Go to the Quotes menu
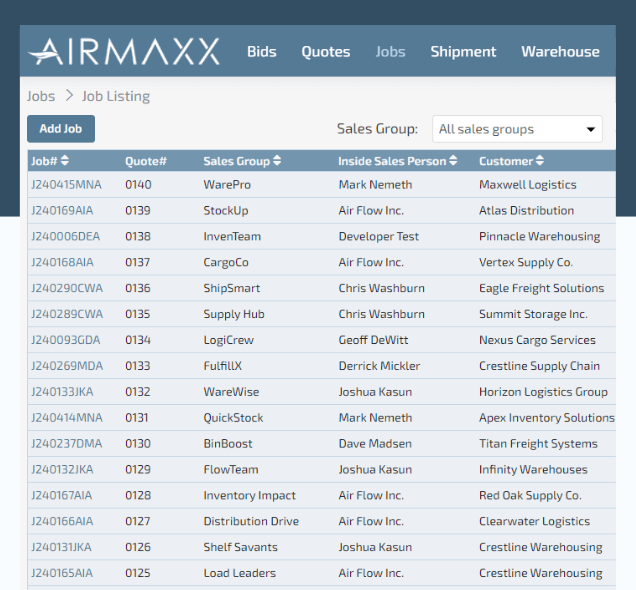 (x=326, y=52)
